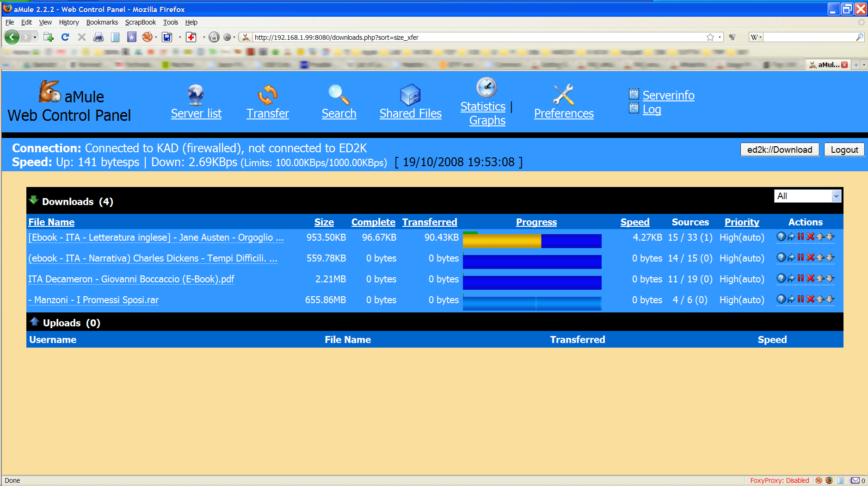Click the bookmark star in address bar
This screenshot has width=868, height=486.
pos(710,37)
